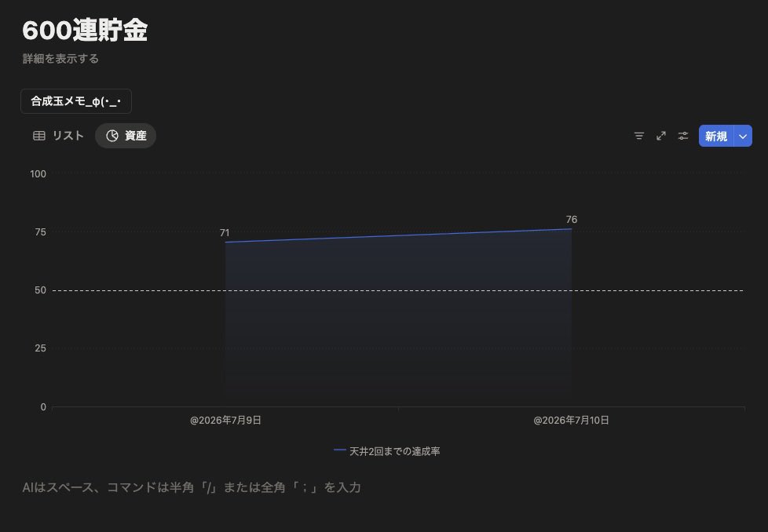Click y-axis value 0
Viewport: 768px width, 532px height.
(x=43, y=406)
